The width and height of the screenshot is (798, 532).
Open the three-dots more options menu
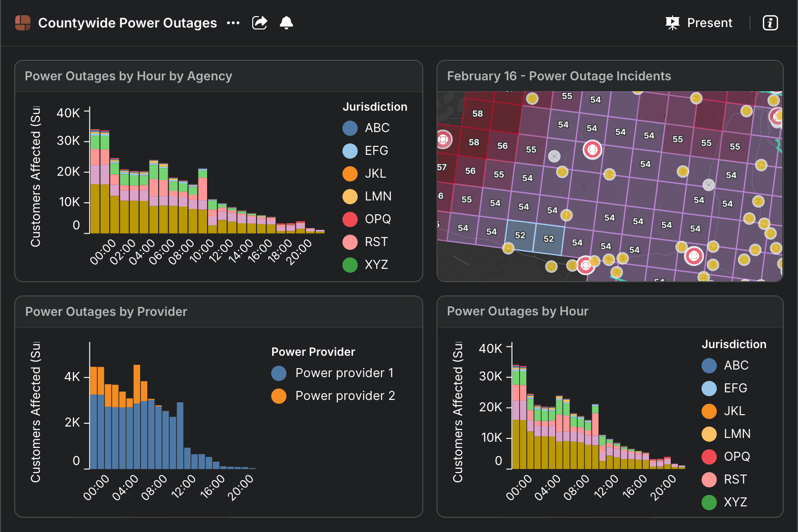[233, 23]
